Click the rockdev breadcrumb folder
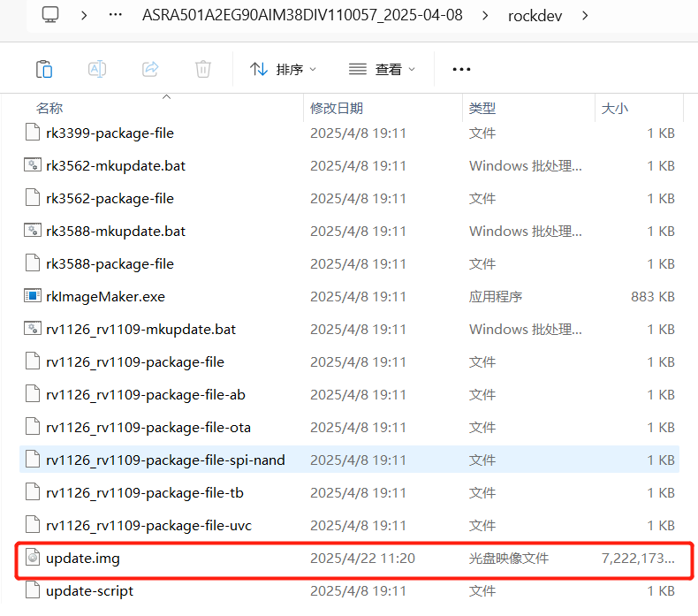Image resolution: width=698 pixels, height=616 pixels. 535,15
